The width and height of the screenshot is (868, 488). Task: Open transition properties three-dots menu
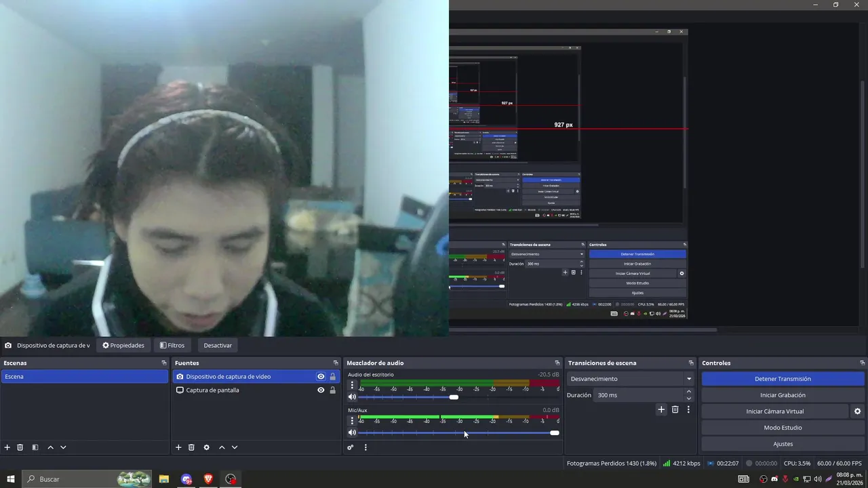pos(688,409)
